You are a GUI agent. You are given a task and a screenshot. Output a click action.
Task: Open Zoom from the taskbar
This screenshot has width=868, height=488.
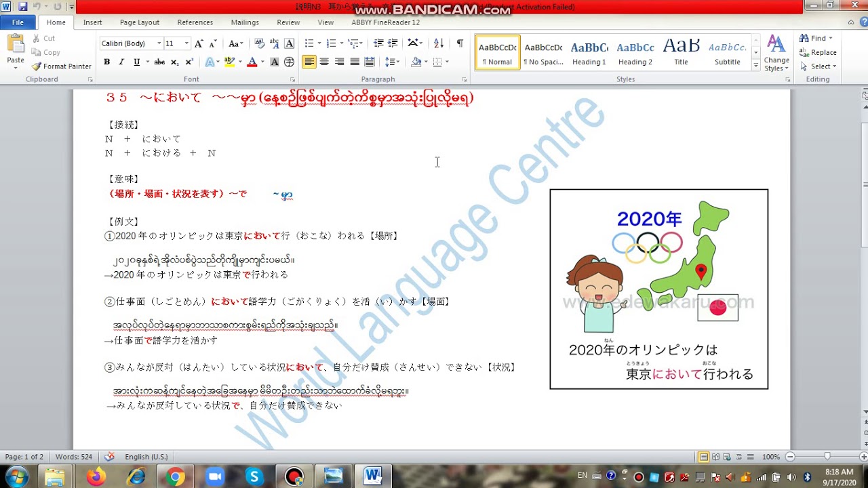215,476
